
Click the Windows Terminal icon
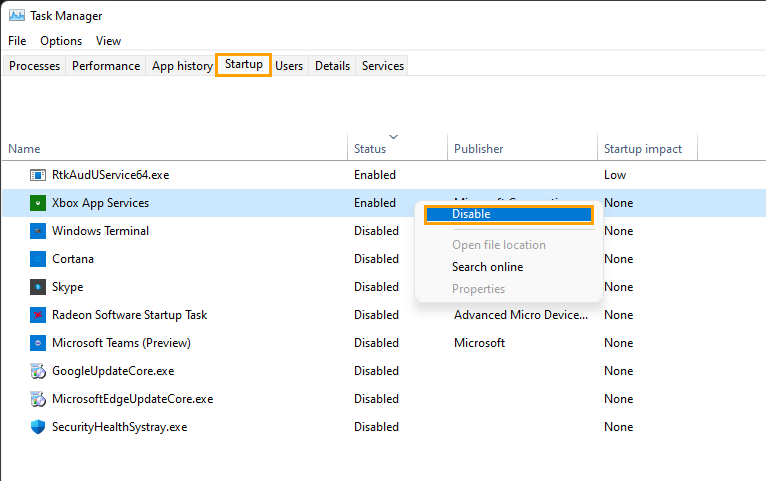(x=38, y=231)
